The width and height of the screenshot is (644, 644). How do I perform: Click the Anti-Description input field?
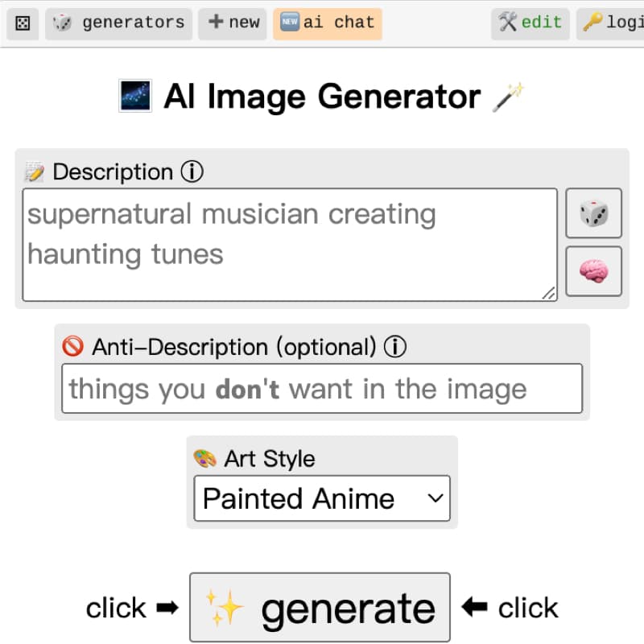[x=322, y=388]
